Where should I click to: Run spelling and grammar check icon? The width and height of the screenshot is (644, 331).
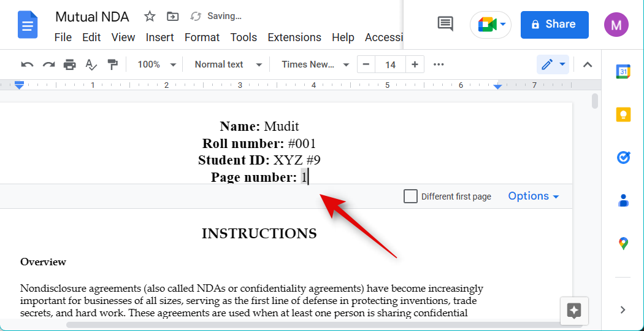91,64
